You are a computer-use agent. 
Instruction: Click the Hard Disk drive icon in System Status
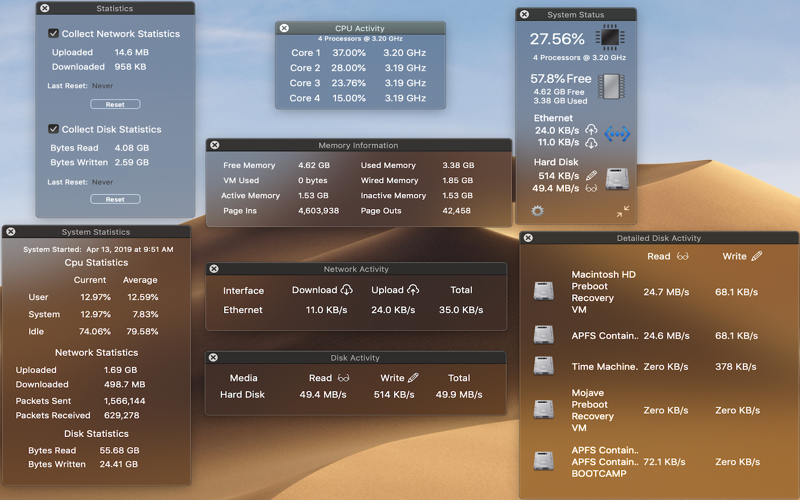pyautogui.click(x=617, y=180)
